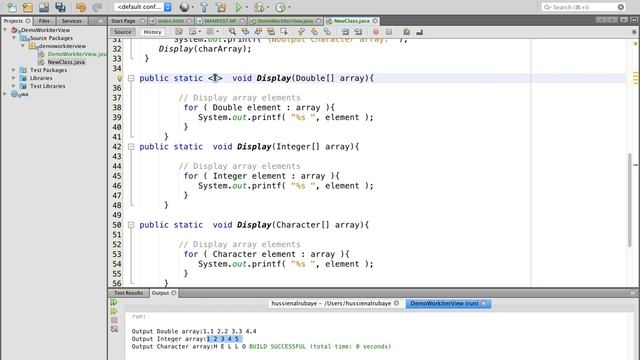Collapse the code fold at line 50
This screenshot has height=360, width=640.
pos(131,225)
